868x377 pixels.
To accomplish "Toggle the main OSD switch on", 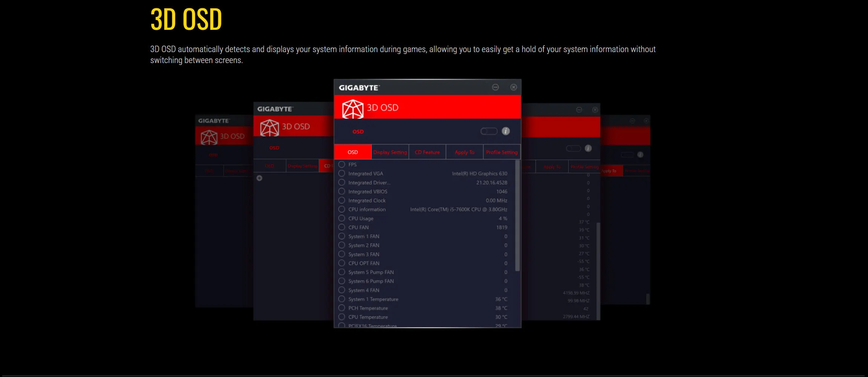I will [489, 131].
